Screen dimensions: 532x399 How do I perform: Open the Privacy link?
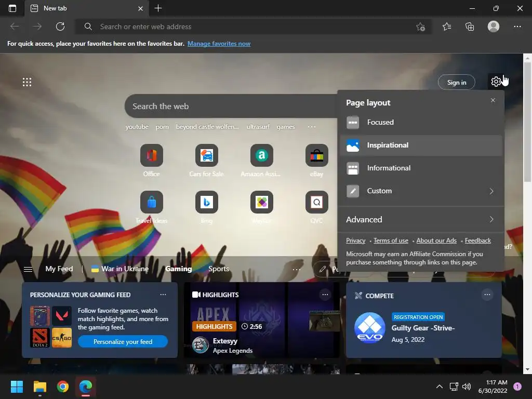click(x=355, y=241)
